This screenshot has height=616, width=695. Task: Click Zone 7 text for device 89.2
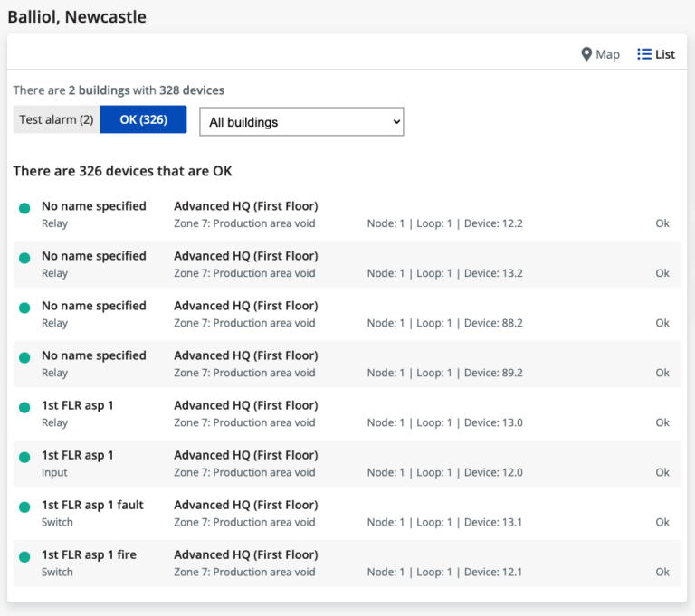point(244,373)
